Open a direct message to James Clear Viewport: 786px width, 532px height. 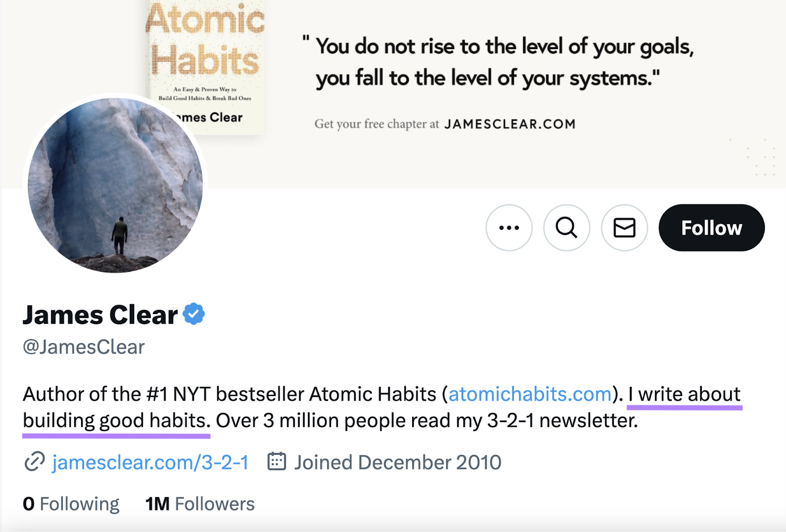click(x=624, y=227)
